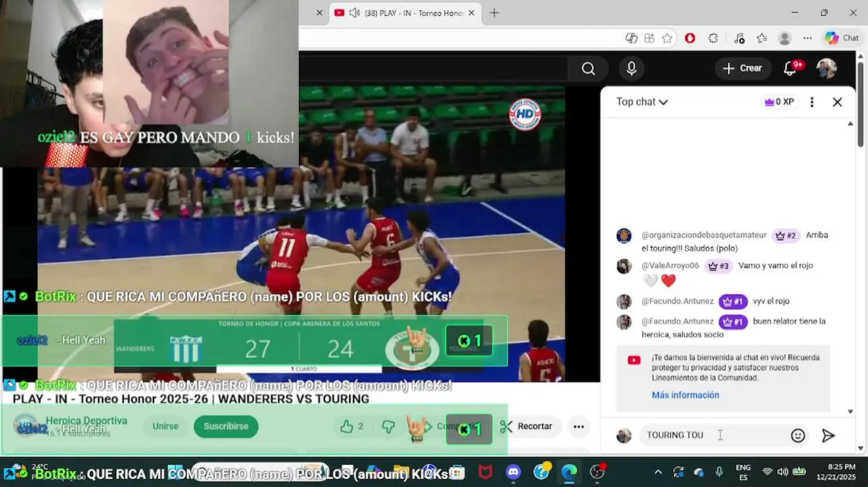This screenshot has width=868, height=487.
Task: Close the live chat panel
Action: click(838, 102)
